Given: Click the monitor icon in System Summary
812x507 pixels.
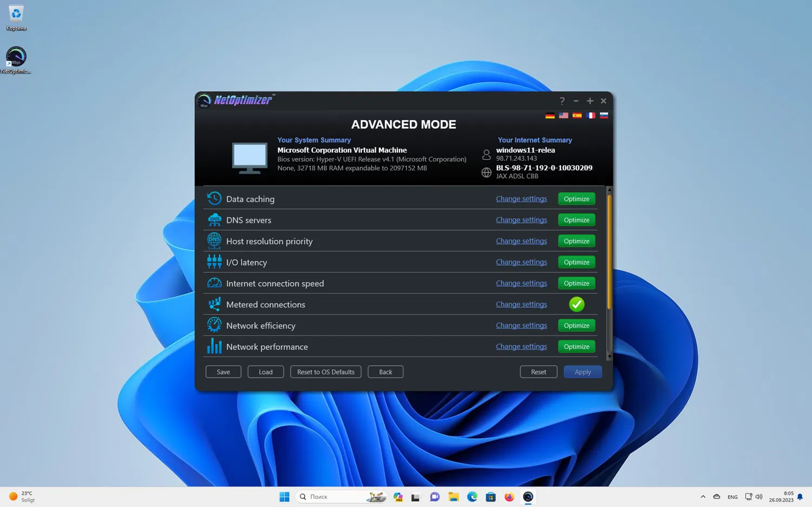Looking at the screenshot, I should 250,158.
